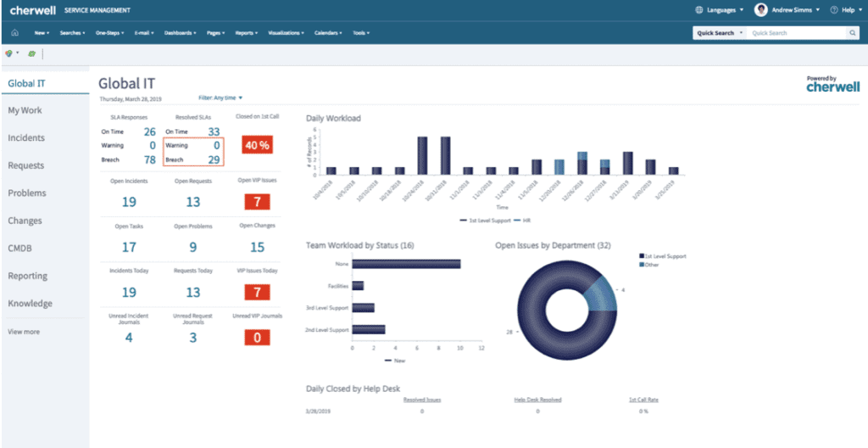Open the Tools menu
Screen dimensions: 868x448
[x=361, y=33]
